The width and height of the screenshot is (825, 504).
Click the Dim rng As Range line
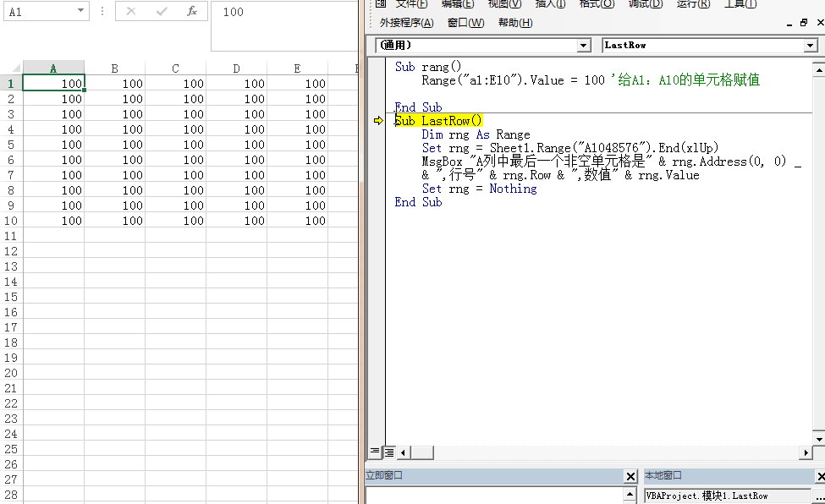pyautogui.click(x=476, y=134)
